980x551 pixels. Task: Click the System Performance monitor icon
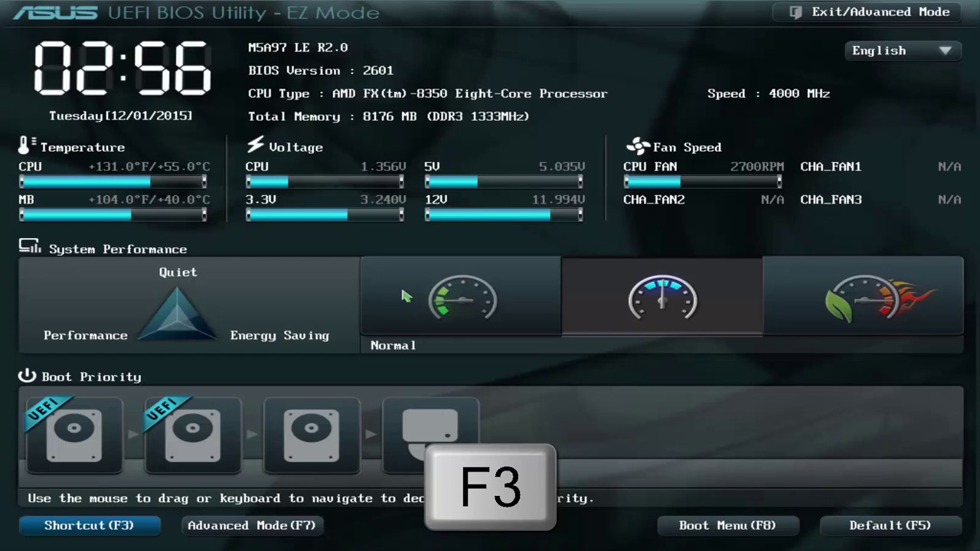tap(30, 246)
